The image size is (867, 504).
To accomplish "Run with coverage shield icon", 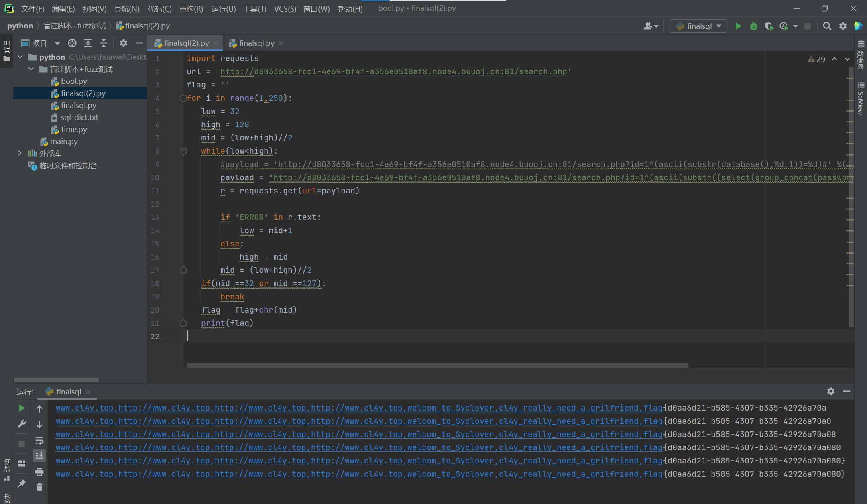I will click(769, 26).
